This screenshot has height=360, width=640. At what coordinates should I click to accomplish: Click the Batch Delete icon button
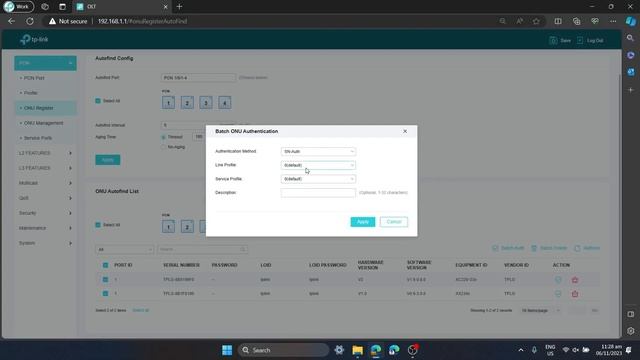pos(549,248)
